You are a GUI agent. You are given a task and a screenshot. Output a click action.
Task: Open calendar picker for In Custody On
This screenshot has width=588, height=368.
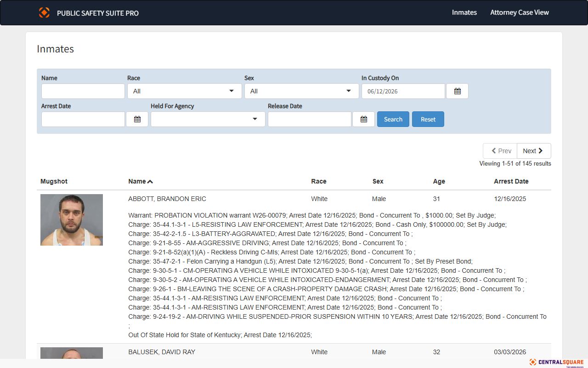tap(457, 91)
